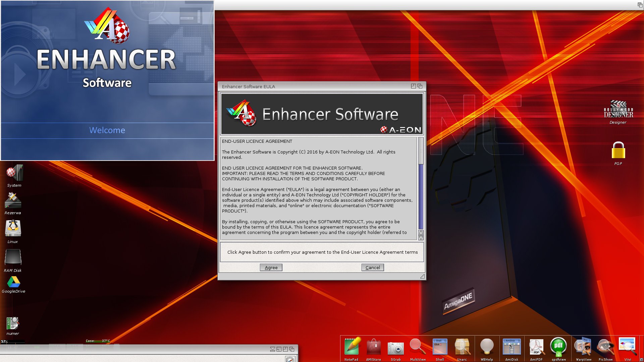
Task: Click the Agree button in EULA dialog
Action: tap(271, 267)
